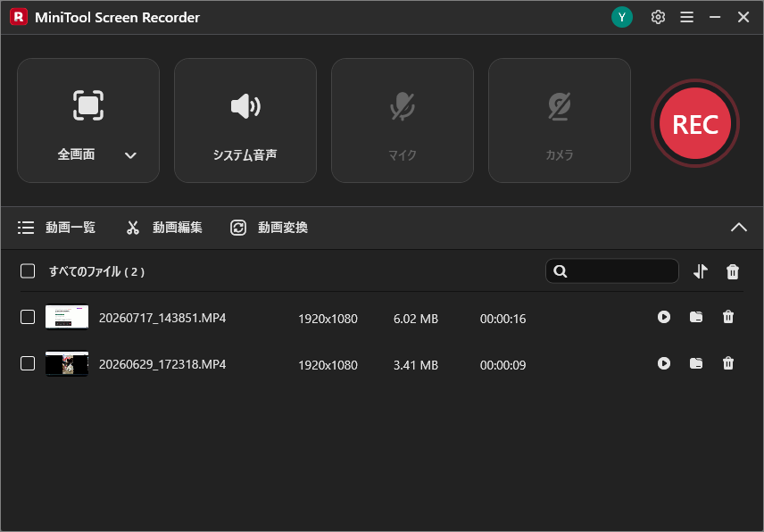Click the 6.02 MB size value
This screenshot has width=764, height=532.
click(416, 319)
